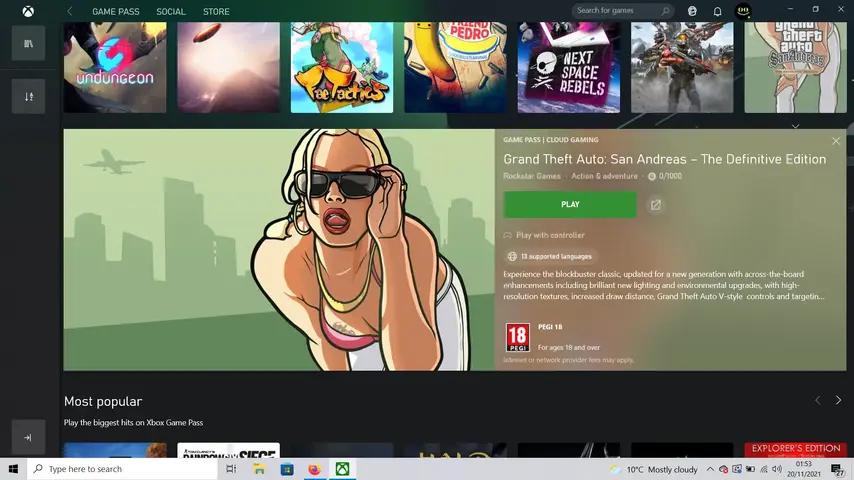Click the PEGI 18 rating badge

tap(517, 337)
